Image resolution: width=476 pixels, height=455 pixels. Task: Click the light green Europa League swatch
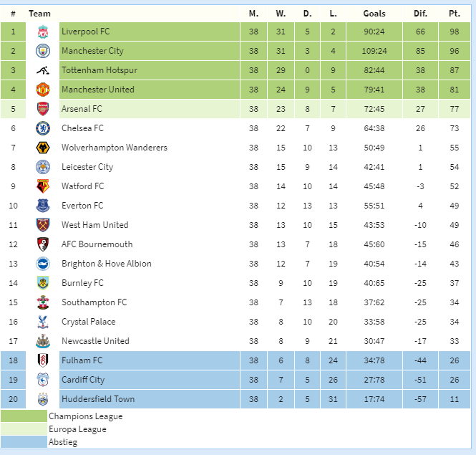point(24,429)
